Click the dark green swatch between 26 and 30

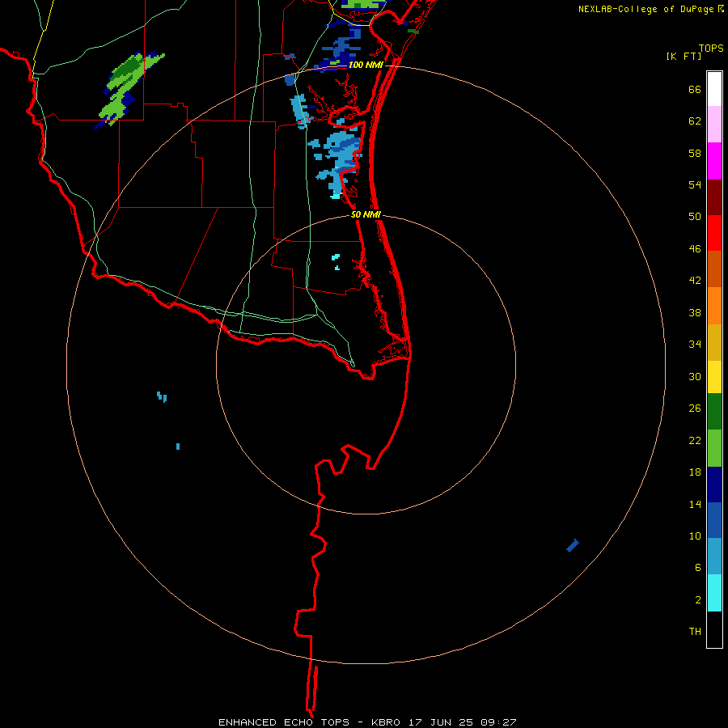[x=714, y=412]
